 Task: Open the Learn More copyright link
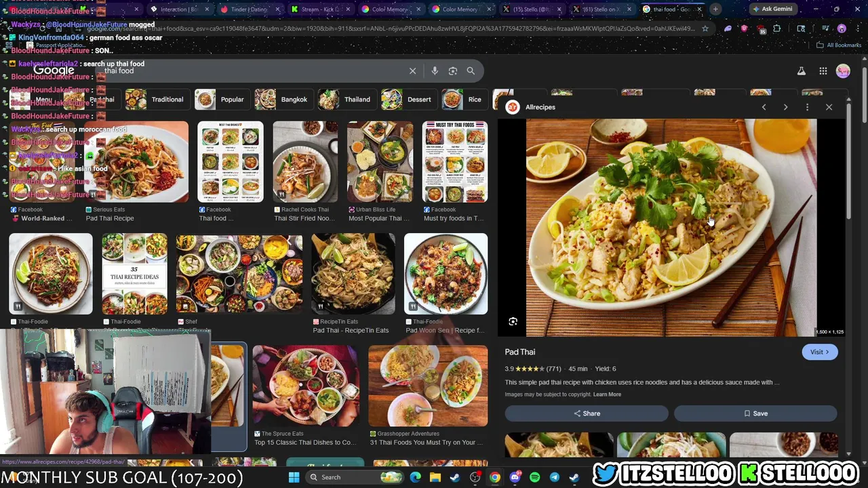point(607,394)
